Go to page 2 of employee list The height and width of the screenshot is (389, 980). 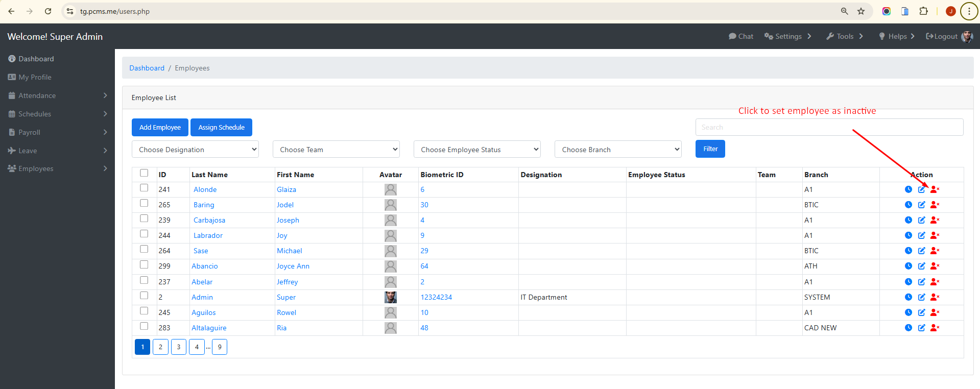click(160, 347)
